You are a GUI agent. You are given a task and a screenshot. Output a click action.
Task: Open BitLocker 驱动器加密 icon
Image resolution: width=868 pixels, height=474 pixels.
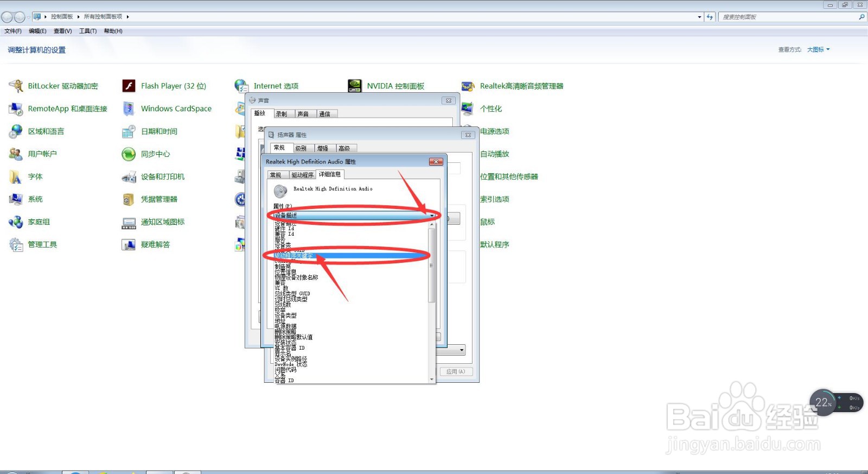click(16, 86)
